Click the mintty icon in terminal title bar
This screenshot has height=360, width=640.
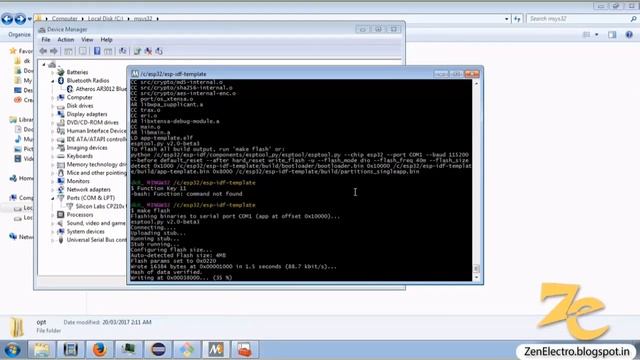click(135, 74)
